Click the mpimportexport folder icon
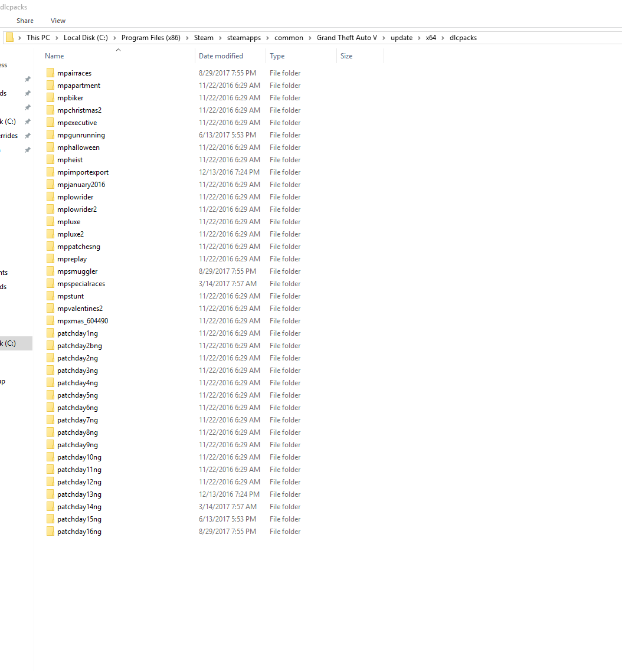The height and width of the screenshot is (672, 622). 50,172
